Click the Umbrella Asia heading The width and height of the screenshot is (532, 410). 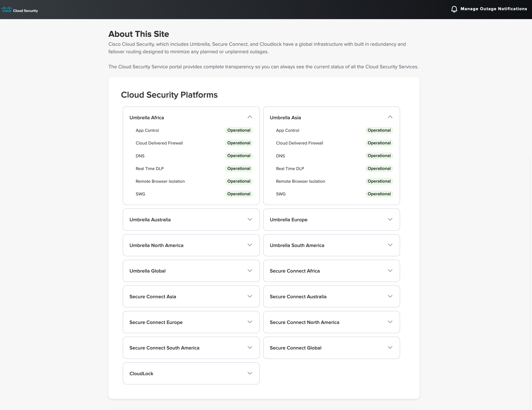pyautogui.click(x=285, y=118)
